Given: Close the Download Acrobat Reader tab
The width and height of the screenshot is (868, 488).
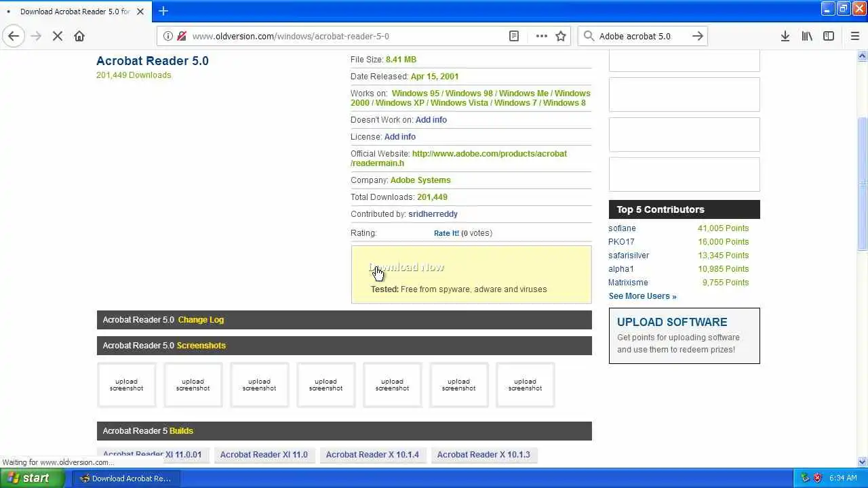Looking at the screenshot, I should [140, 12].
